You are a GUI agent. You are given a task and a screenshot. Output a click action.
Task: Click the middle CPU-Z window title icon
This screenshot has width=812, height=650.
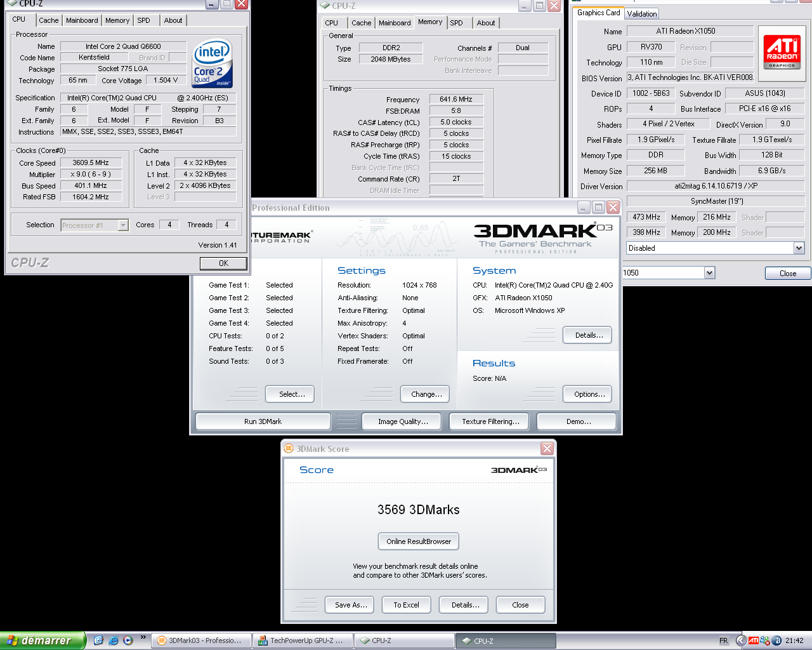click(x=325, y=5)
